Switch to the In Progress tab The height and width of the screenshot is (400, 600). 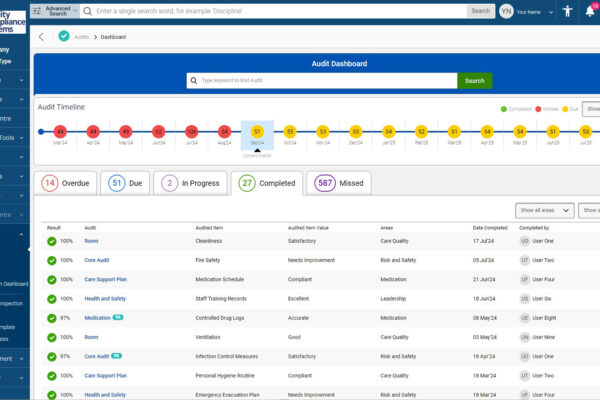click(191, 183)
